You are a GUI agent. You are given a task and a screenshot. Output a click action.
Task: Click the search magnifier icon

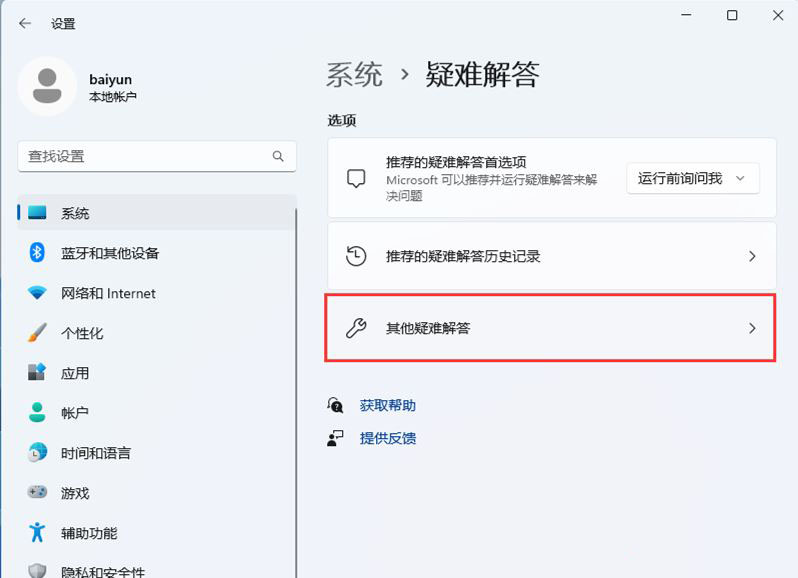click(278, 157)
